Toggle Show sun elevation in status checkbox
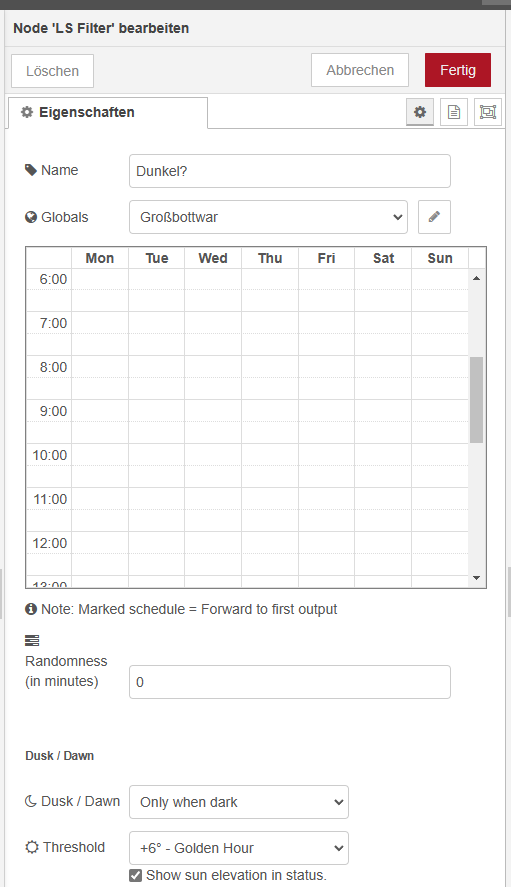 [x=135, y=875]
